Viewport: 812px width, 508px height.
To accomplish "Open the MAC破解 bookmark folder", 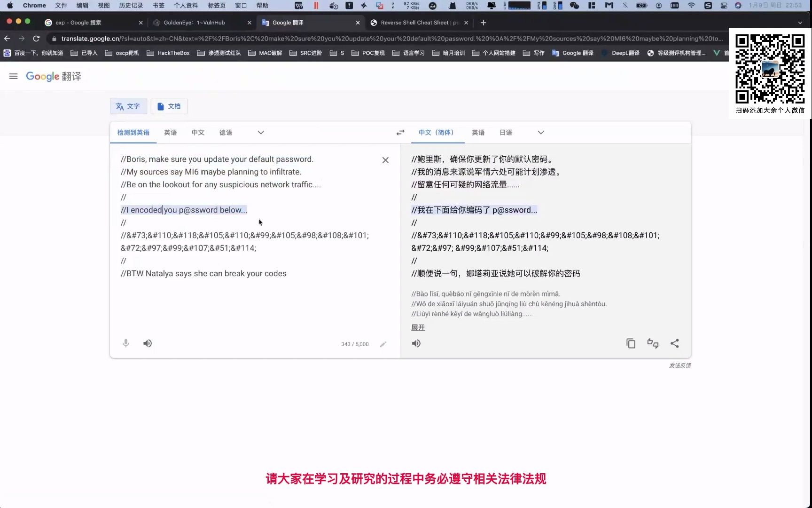I will [x=265, y=53].
